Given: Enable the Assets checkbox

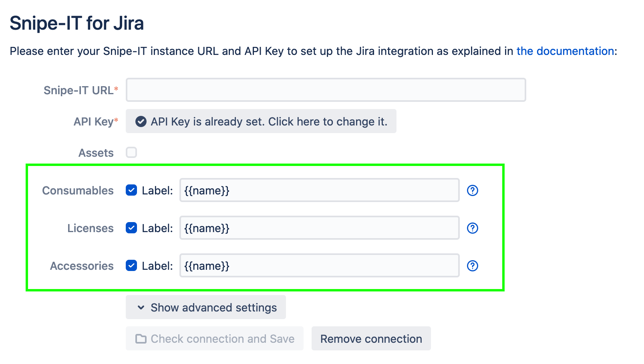Looking at the screenshot, I should (x=131, y=152).
